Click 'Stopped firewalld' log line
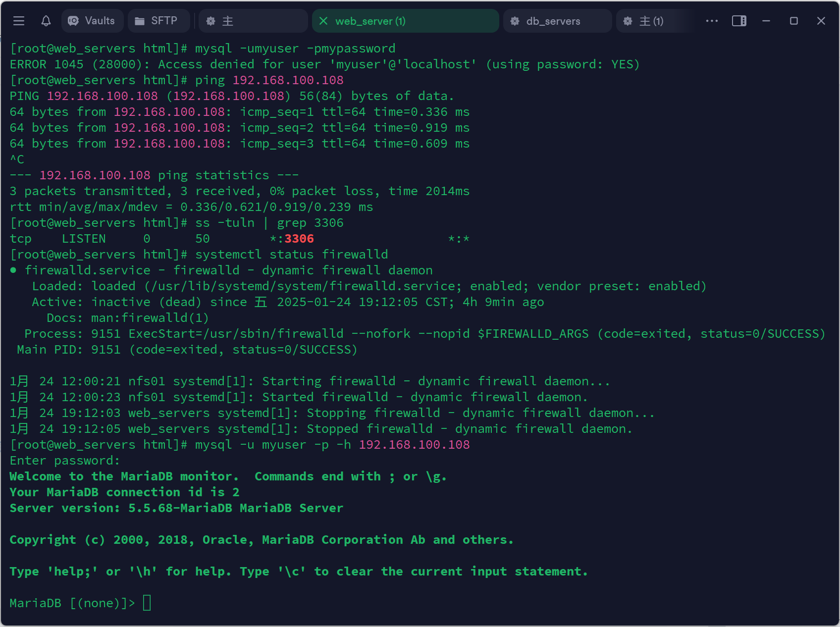This screenshot has height=627, width=840. click(321, 429)
